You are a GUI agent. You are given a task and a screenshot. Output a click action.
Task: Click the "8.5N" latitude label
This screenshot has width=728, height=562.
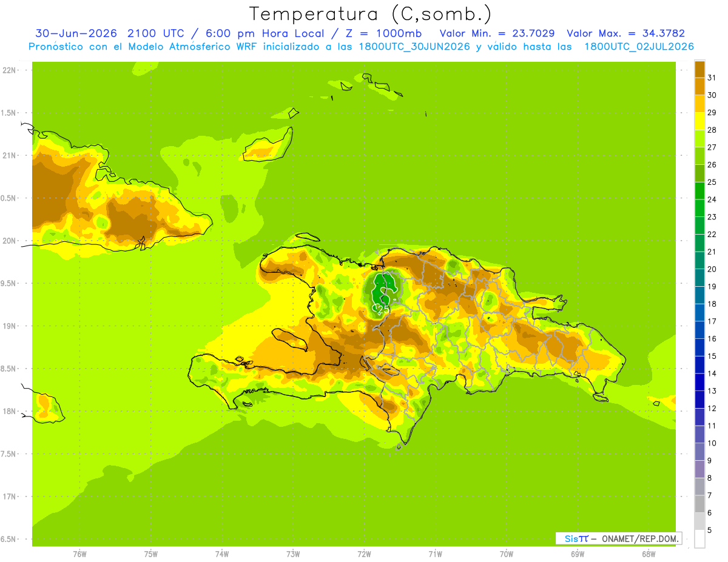8,369
